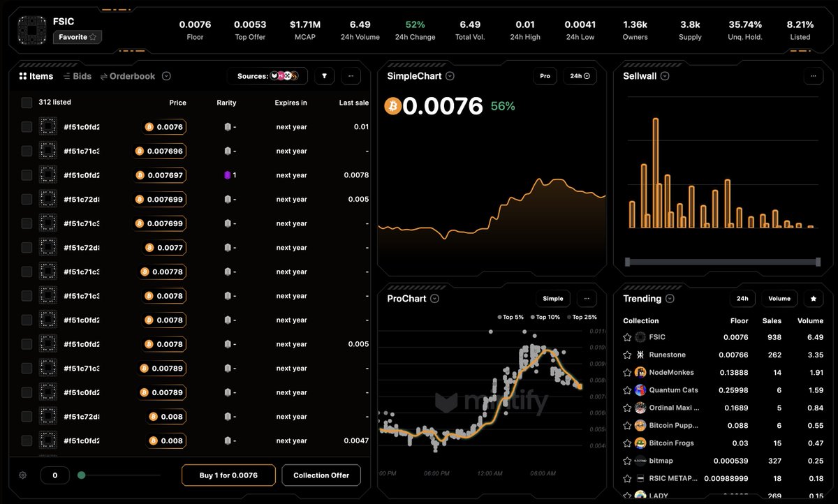Switch to the Items tab

pos(36,76)
